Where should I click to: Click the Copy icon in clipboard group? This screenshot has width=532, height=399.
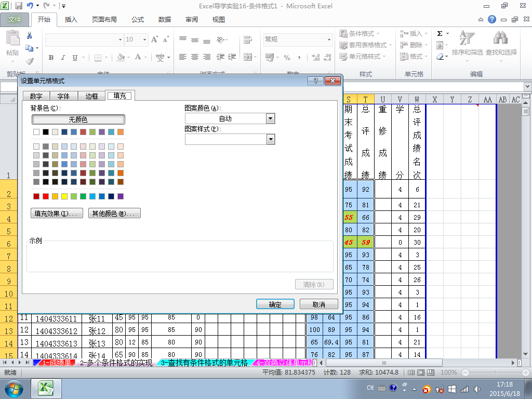29,48
